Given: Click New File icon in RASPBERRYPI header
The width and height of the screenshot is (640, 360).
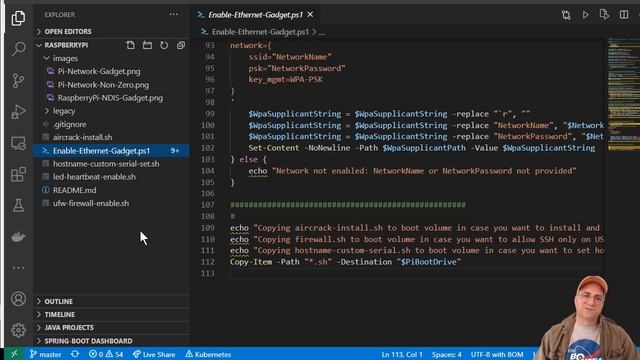Looking at the screenshot, I should [x=130, y=45].
